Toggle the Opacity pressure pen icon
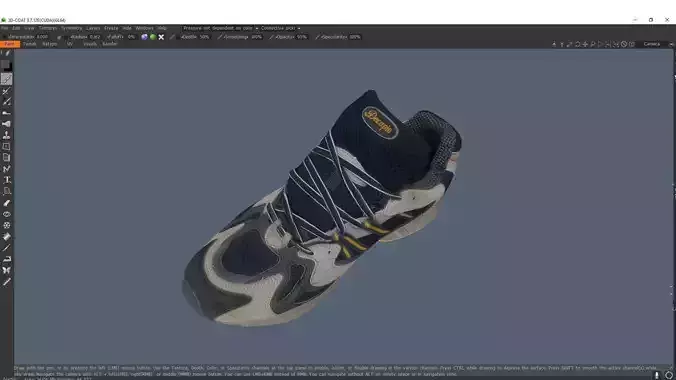Screen dimensions: 676x380 [271, 37]
